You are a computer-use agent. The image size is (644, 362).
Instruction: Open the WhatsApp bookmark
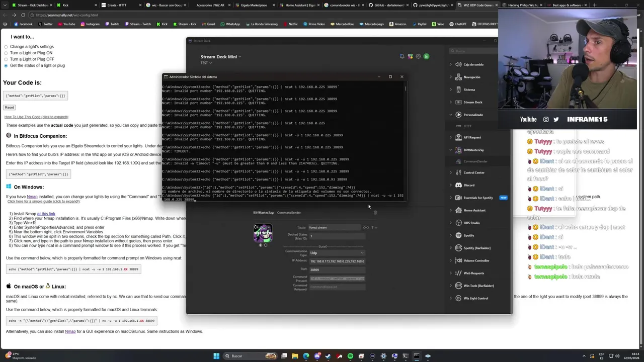click(230, 24)
